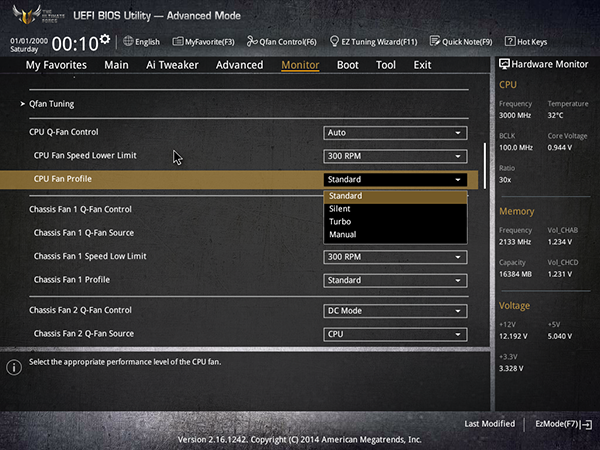Click the +3.3V reading 3.328 V

click(x=511, y=368)
